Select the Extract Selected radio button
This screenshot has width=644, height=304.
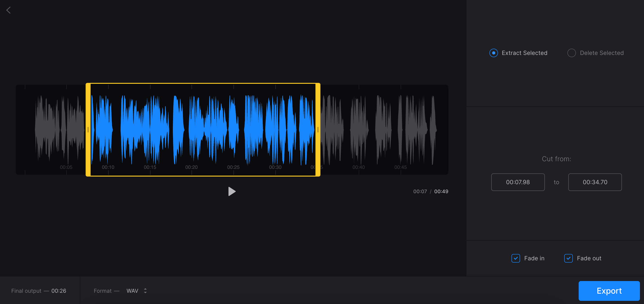click(493, 53)
